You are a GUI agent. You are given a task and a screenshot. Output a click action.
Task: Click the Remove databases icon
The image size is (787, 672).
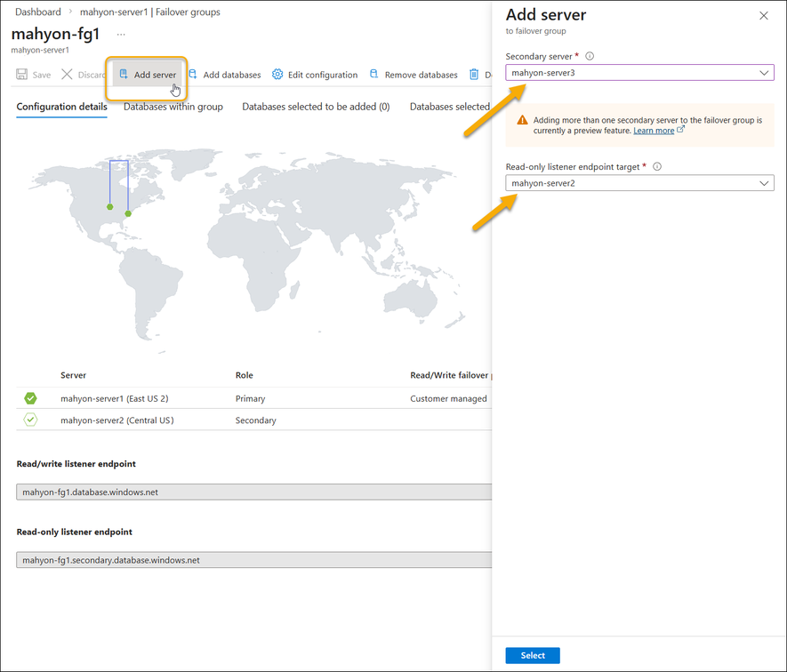pyautogui.click(x=374, y=75)
